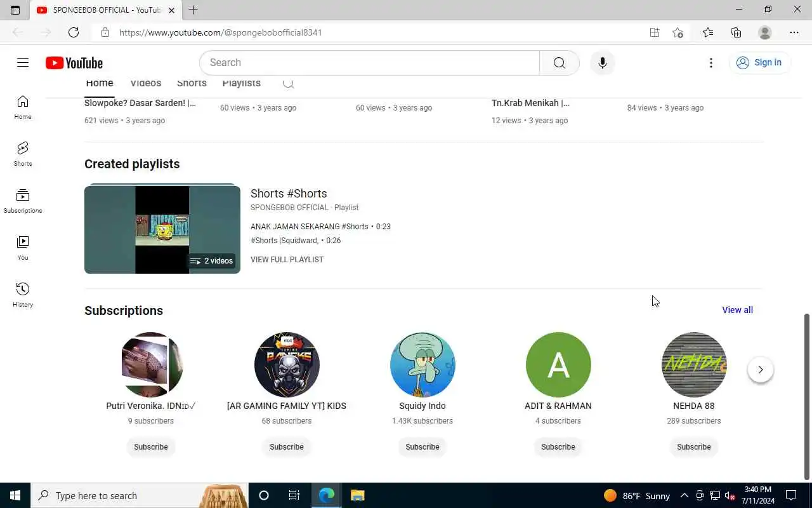Open Shorts in left sidebar
This screenshot has height=508, width=812.
point(23,154)
